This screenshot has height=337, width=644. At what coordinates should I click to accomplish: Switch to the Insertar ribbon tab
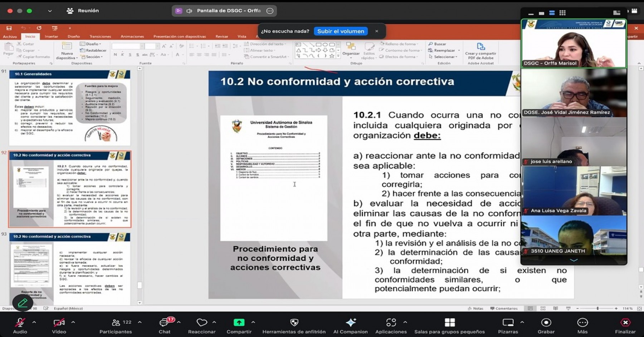pyautogui.click(x=51, y=36)
